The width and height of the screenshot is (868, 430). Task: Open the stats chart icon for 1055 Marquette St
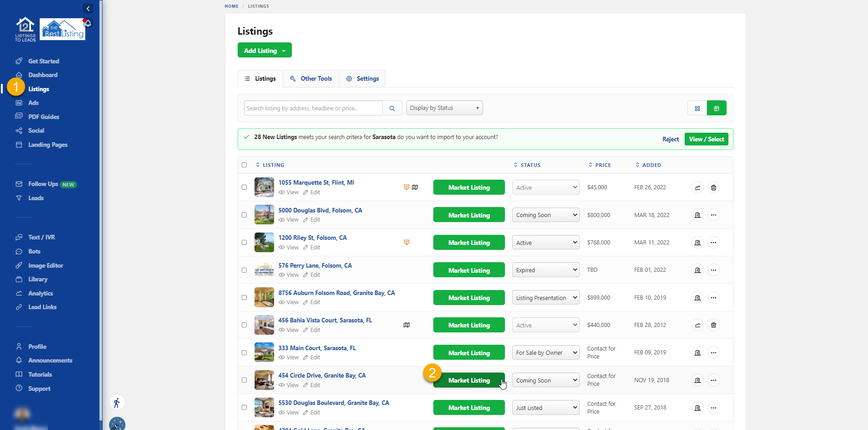point(697,187)
